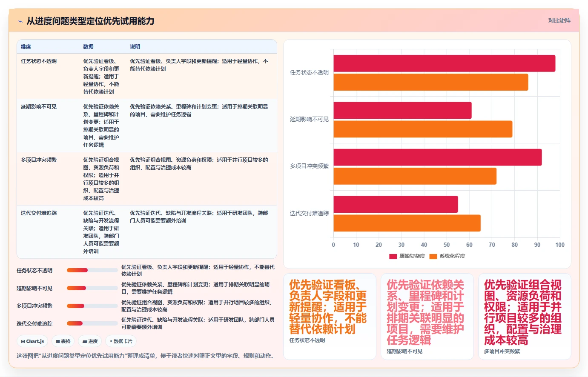This screenshot has height=377, width=588.
Task: Click the orange bar for 多项目冲突频繁 in chart
Action: tap(415, 176)
